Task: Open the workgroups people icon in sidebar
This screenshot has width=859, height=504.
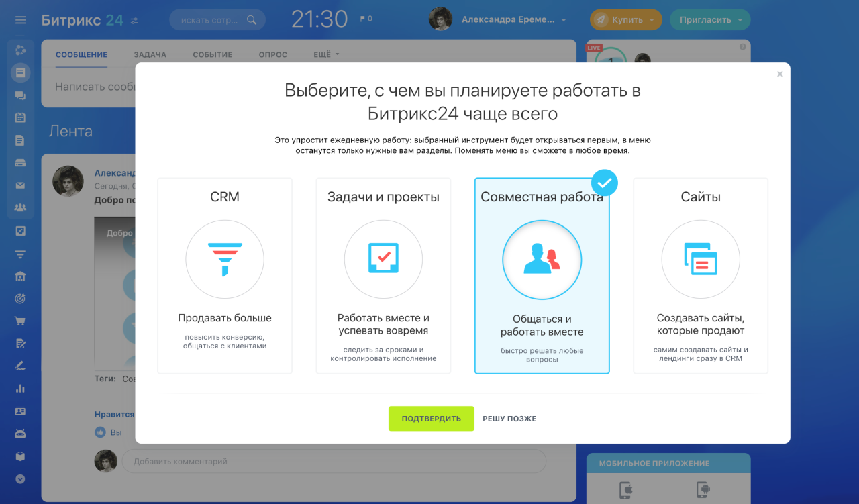Action: point(20,208)
